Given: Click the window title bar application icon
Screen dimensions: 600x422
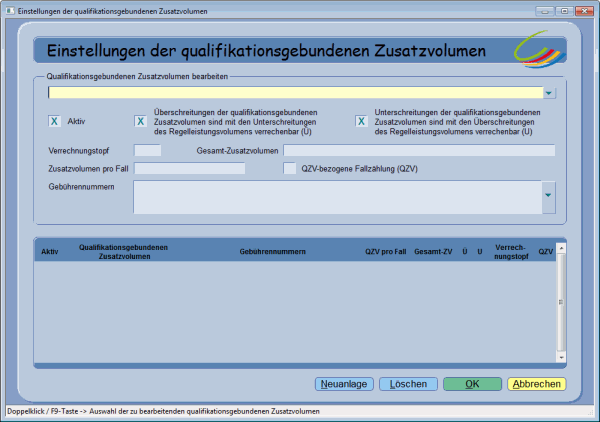Looking at the screenshot, I should 10,11.
